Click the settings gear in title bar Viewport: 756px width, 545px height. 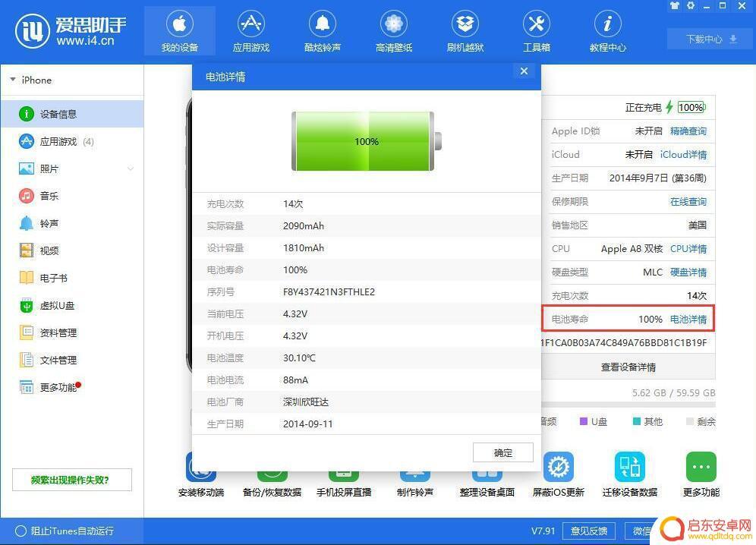pos(691,6)
